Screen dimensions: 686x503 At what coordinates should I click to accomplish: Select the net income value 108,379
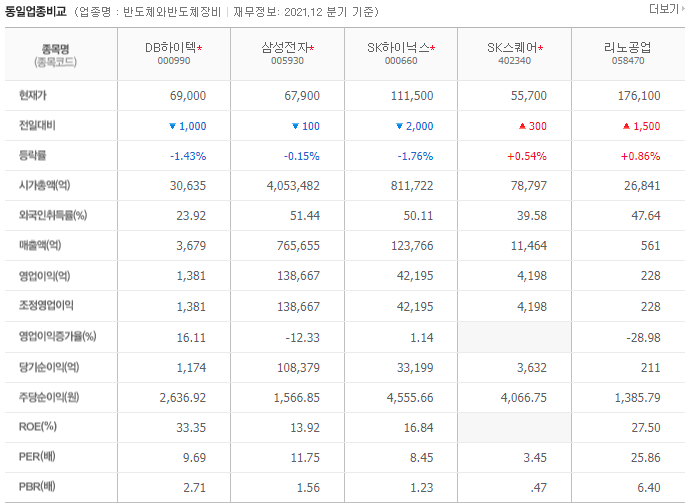point(298,368)
